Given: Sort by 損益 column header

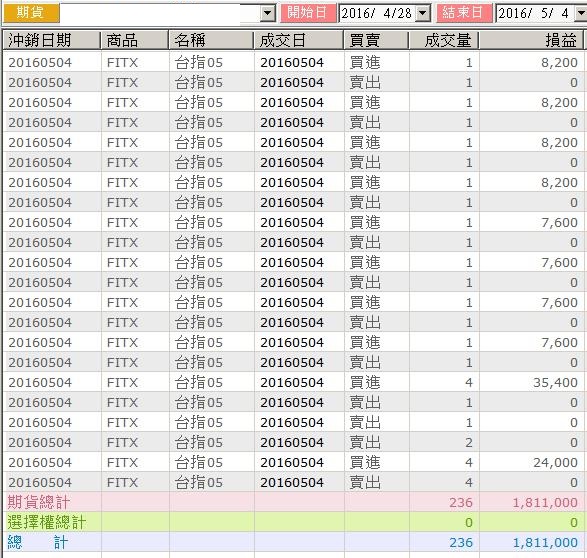Looking at the screenshot, I should [x=531, y=40].
